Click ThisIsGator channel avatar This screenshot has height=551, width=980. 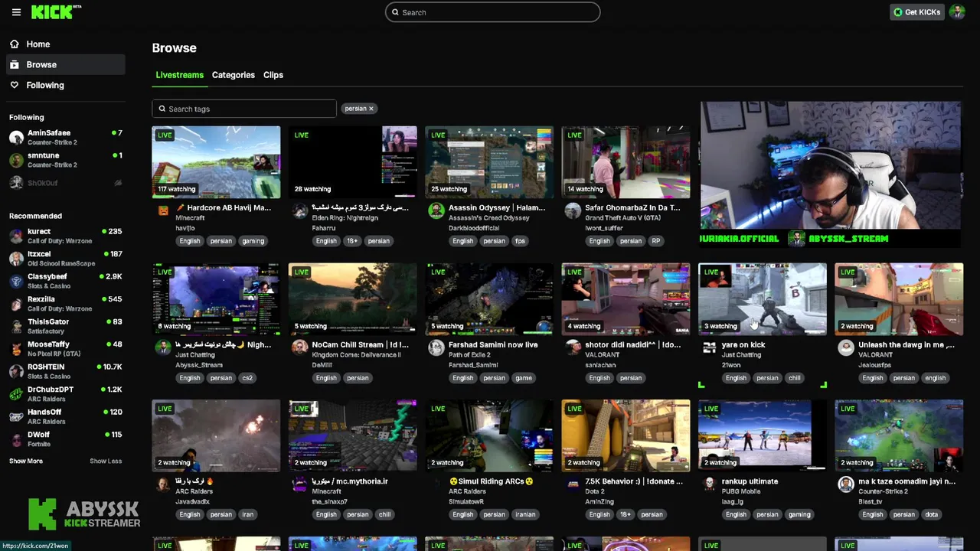tap(16, 326)
